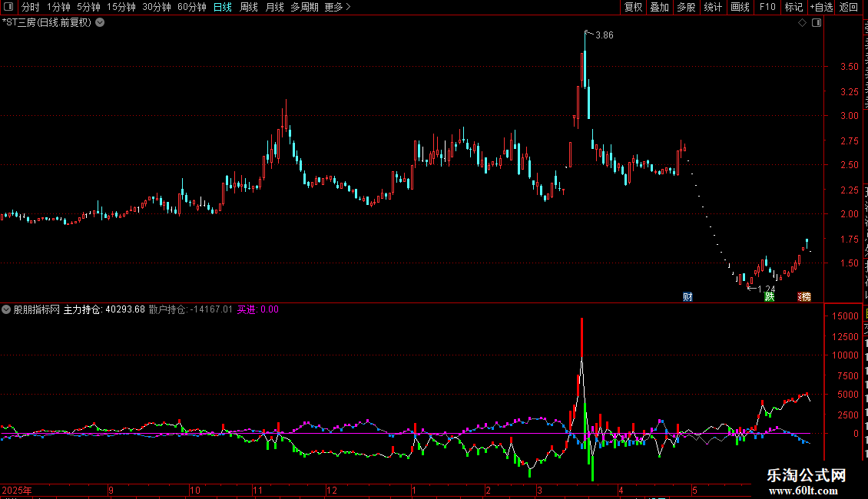Click month 9 on the date axis
Image resolution: width=868 pixels, height=499 pixels.
[111, 490]
